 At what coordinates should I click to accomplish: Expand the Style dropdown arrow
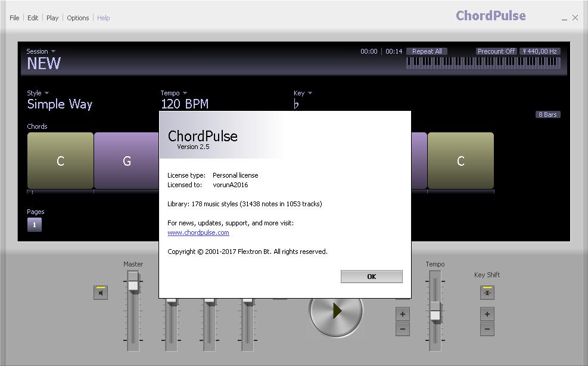tap(46, 93)
